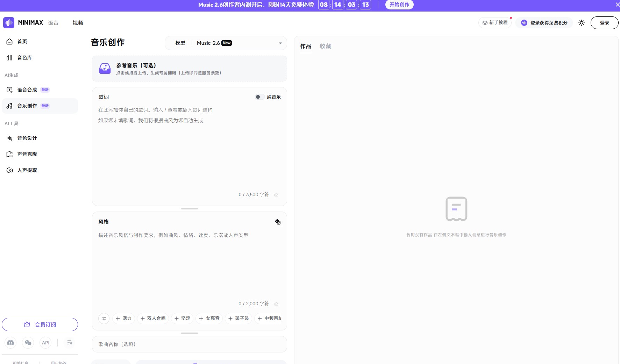Toggle light/dark theme sun icon
Screen dimensions: 620x364
point(581,23)
